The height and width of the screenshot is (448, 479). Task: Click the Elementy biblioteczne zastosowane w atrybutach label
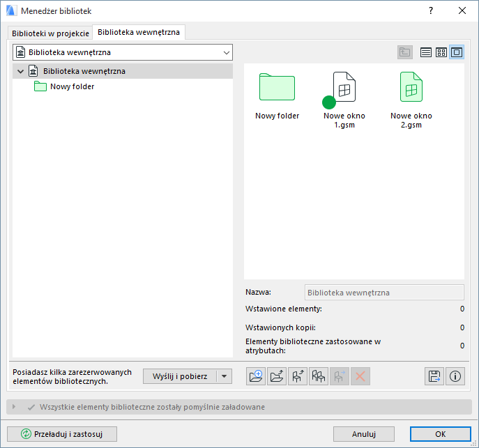coord(313,346)
